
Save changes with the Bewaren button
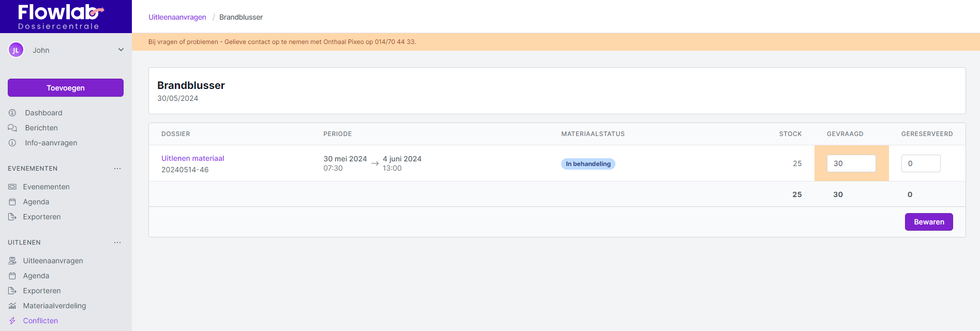(928, 222)
